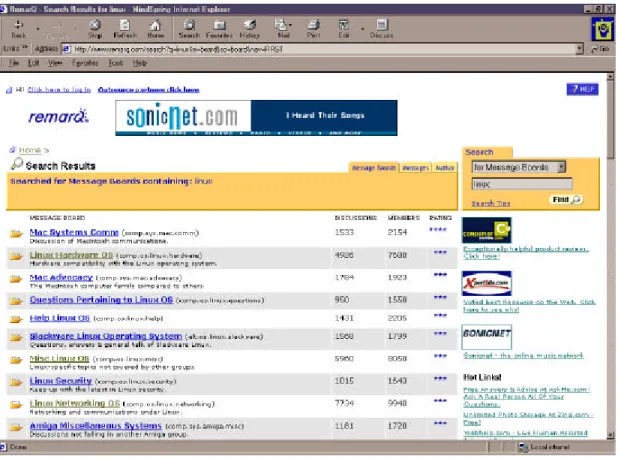
Task: Open the Edit menu
Action: click(x=34, y=63)
